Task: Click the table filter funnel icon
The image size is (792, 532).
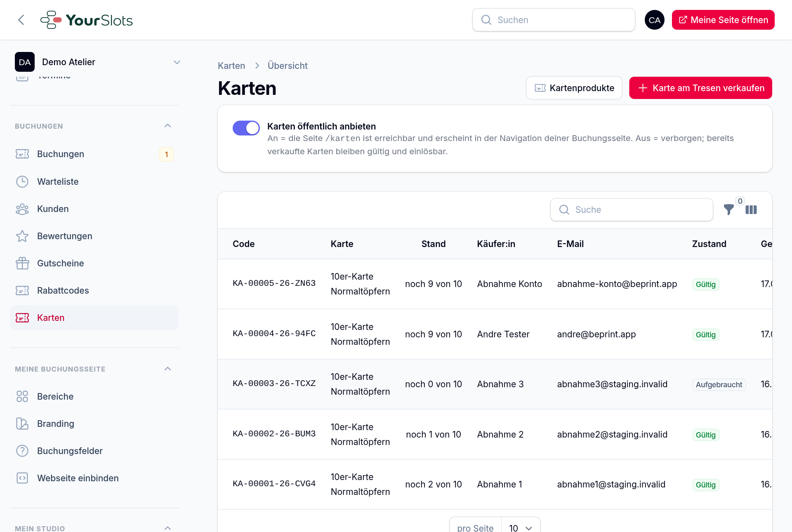Action: (729, 210)
